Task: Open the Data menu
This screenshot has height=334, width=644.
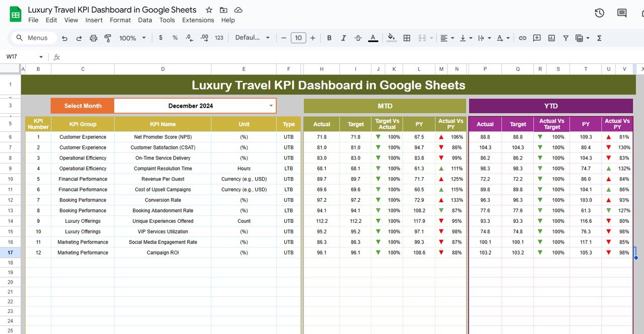Action: point(145,20)
